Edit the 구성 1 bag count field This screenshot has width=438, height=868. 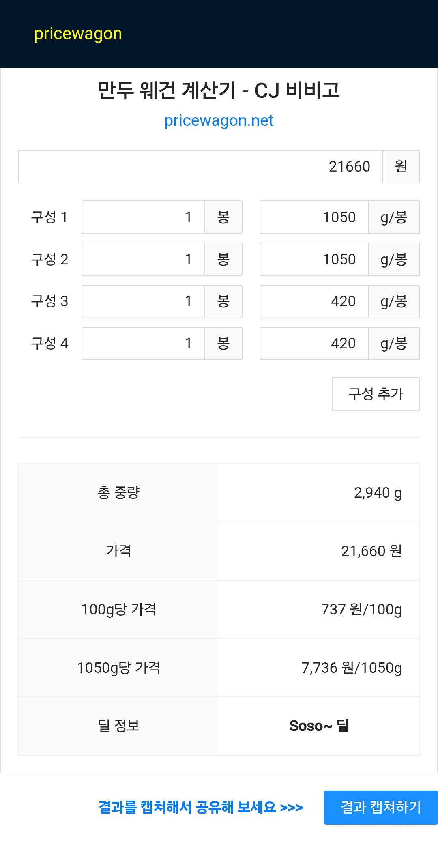tap(144, 217)
